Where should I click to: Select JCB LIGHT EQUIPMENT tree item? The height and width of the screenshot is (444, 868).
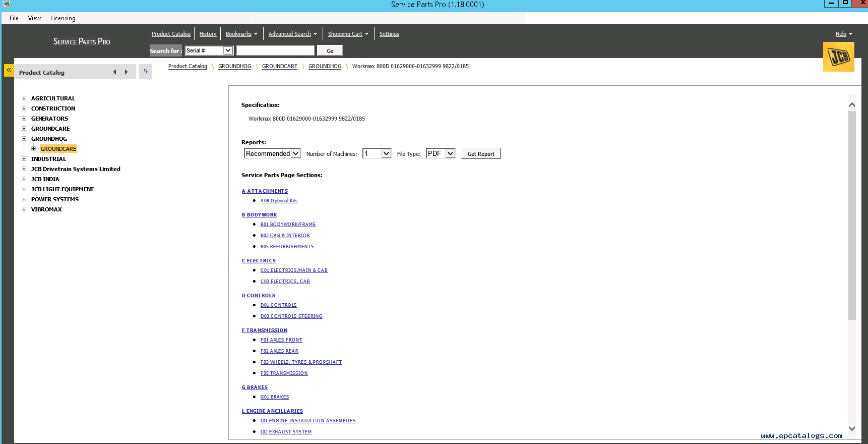pos(62,189)
